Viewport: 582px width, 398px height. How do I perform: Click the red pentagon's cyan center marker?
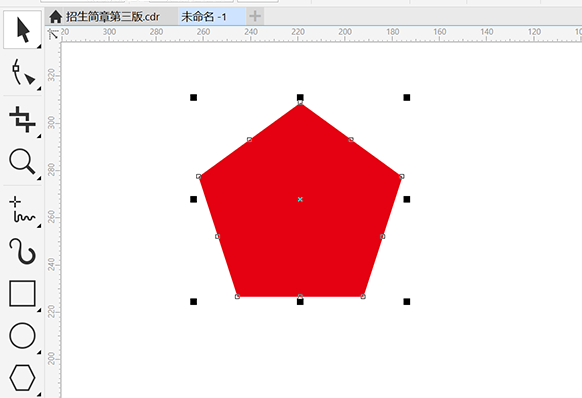(x=300, y=199)
